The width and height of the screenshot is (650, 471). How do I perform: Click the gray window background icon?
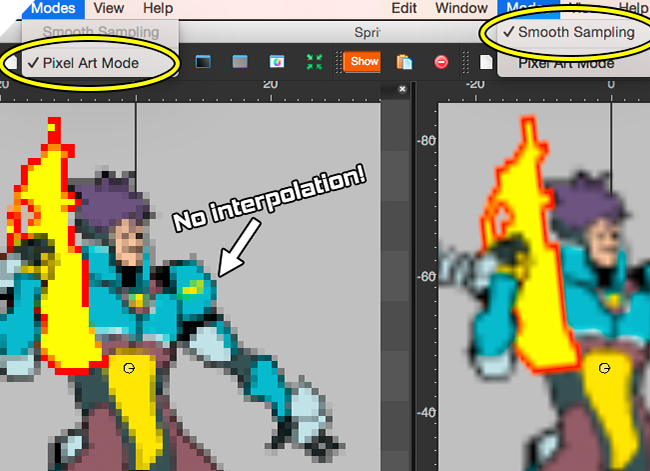click(240, 62)
